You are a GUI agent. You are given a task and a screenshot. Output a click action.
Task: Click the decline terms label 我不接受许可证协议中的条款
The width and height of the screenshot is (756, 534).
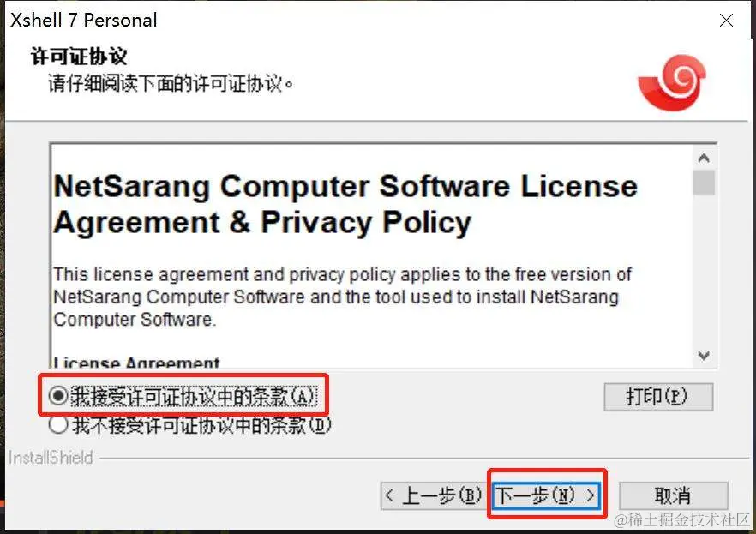pyautogui.click(x=202, y=425)
